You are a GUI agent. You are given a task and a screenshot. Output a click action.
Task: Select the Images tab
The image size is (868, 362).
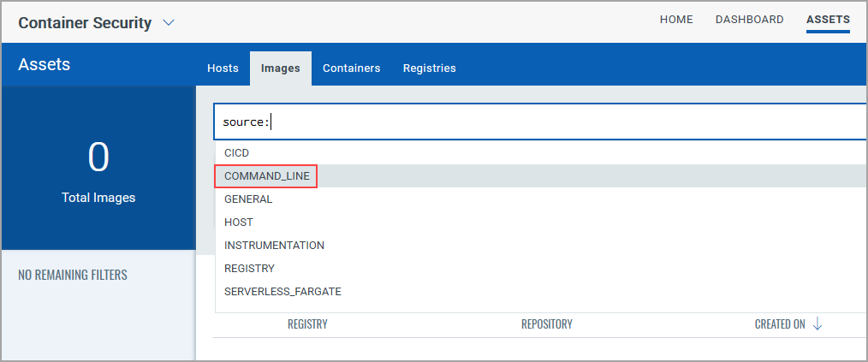pyautogui.click(x=281, y=68)
